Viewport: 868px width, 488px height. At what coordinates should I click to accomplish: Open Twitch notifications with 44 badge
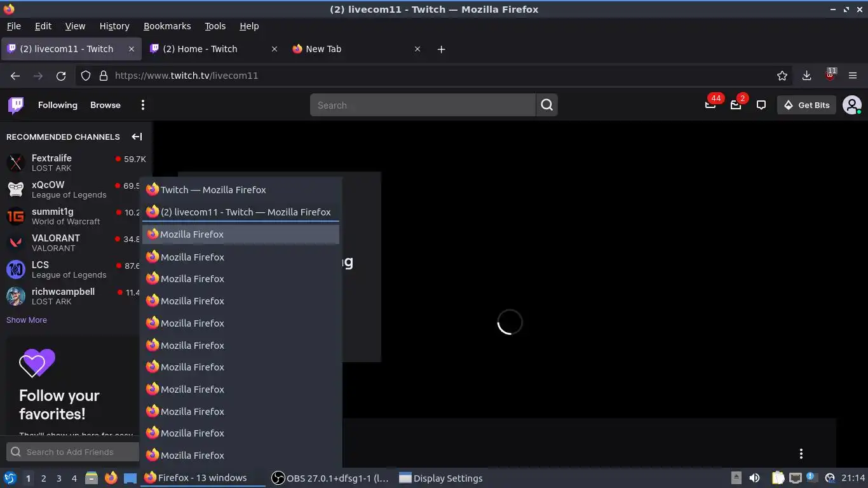click(710, 105)
